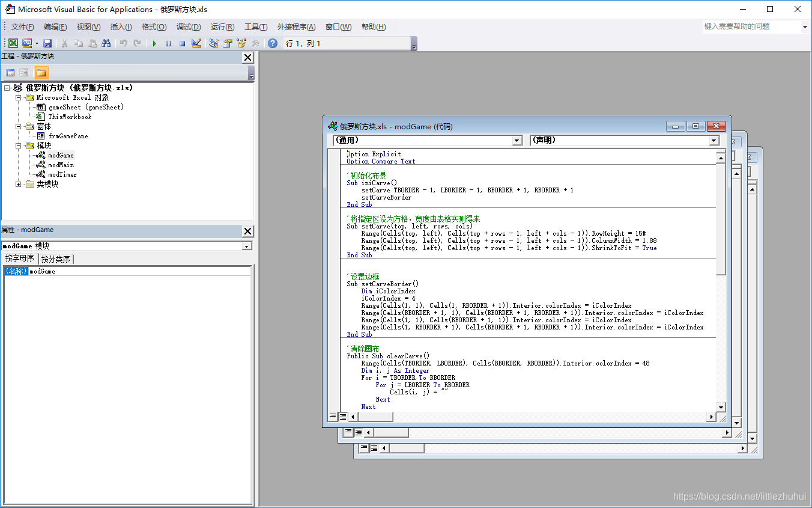
Task: Toggle Folders view in project panel
Action: (x=41, y=73)
